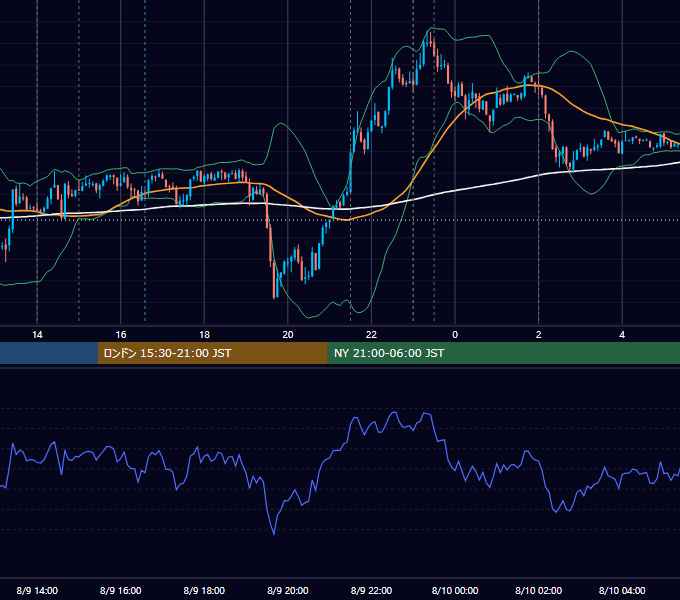Click the 8/9 16:00 time label
Viewport: 680px width, 600px height.
tap(121, 590)
